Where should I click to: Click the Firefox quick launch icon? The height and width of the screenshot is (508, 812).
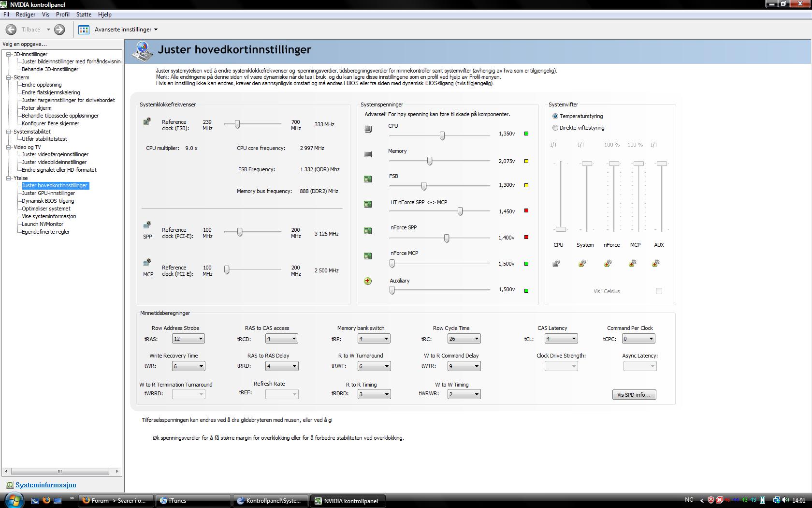coord(46,501)
